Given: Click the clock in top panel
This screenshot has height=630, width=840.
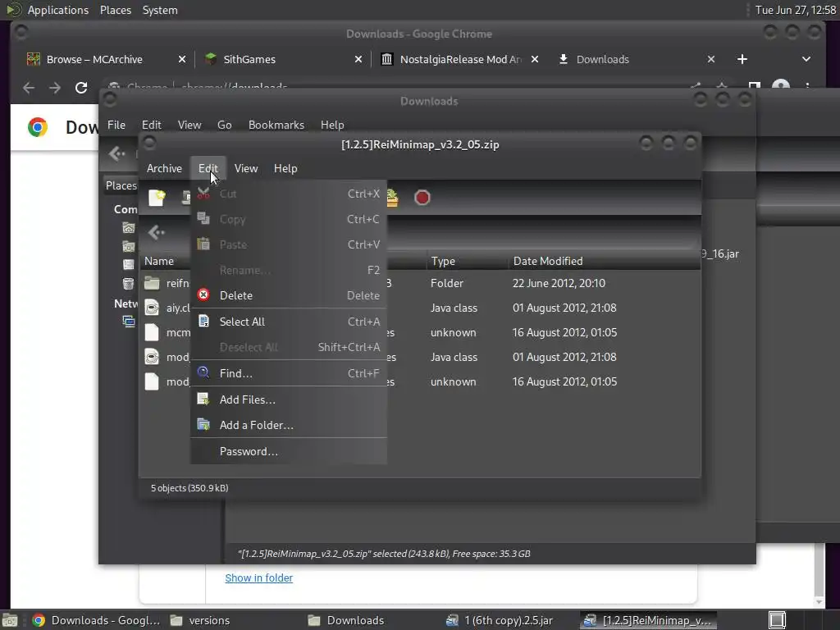Looking at the screenshot, I should [x=796, y=10].
